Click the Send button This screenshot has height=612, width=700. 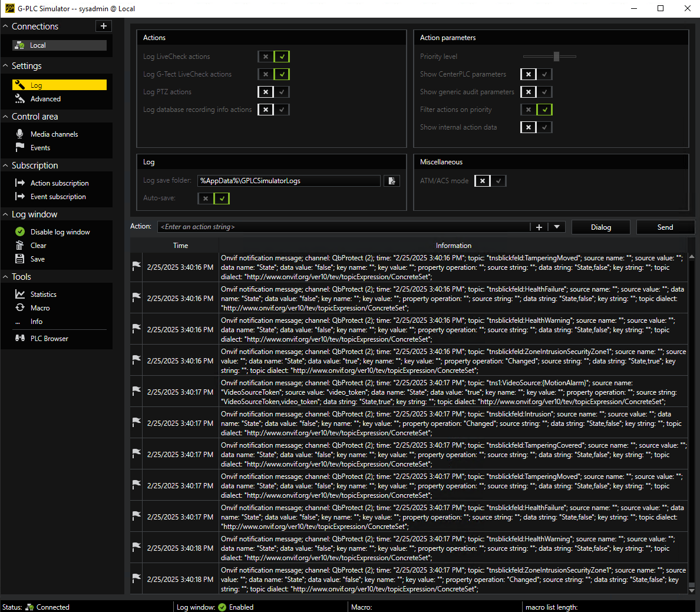665,227
